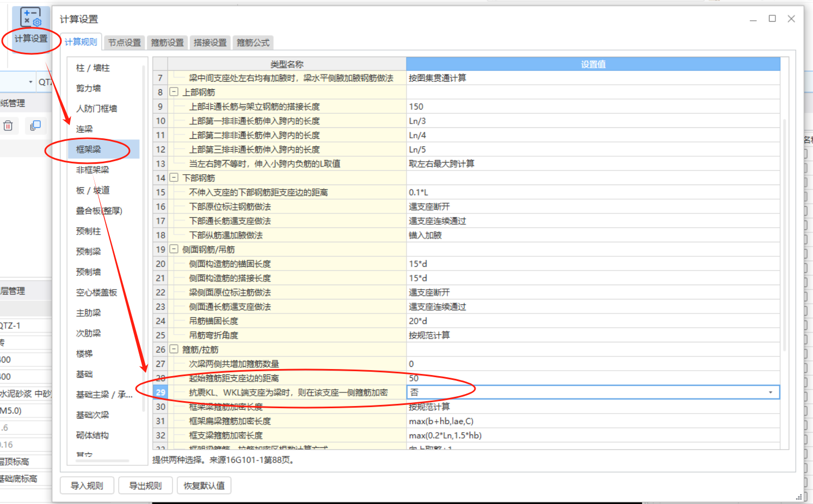Maximize the 计算设置 dialog
Image resolution: width=813 pixels, height=504 pixels.
click(772, 19)
